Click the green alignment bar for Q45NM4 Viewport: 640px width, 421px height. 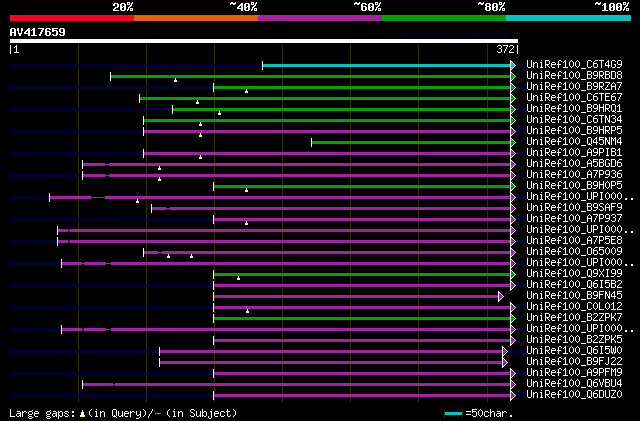[411, 143]
